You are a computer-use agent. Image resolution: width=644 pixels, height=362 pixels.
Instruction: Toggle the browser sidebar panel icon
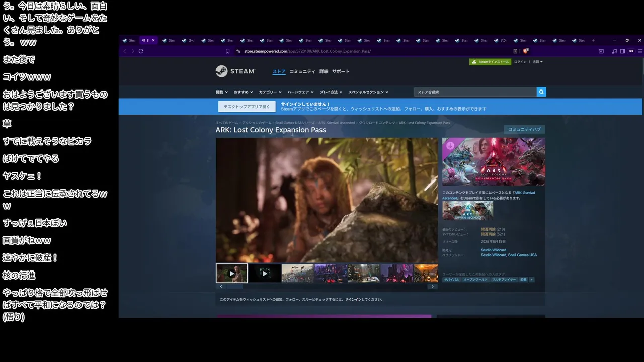pyautogui.click(x=622, y=51)
